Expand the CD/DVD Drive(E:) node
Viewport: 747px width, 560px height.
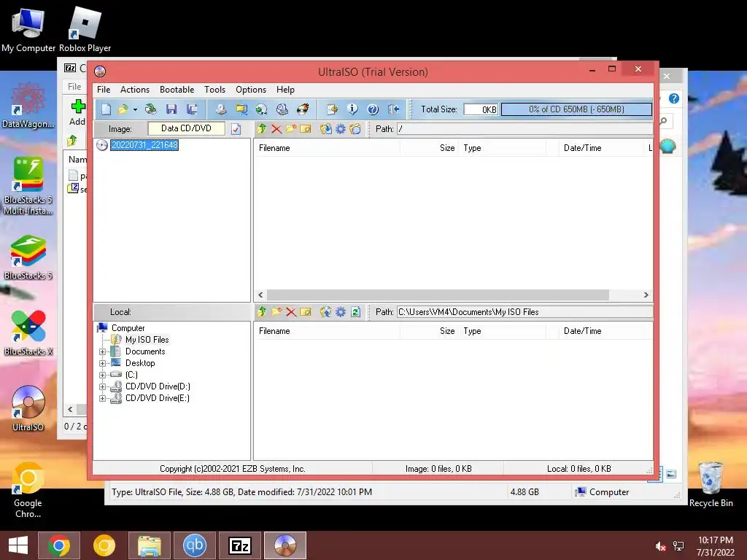coord(102,399)
